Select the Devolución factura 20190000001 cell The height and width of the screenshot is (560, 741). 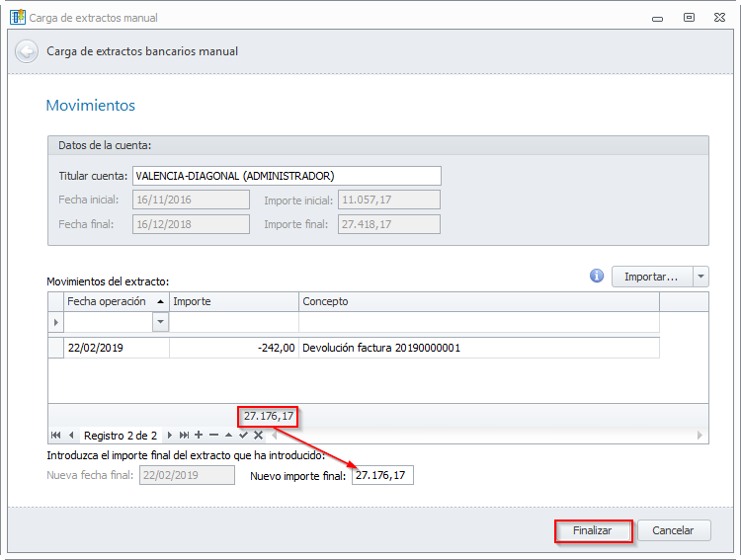point(479,348)
